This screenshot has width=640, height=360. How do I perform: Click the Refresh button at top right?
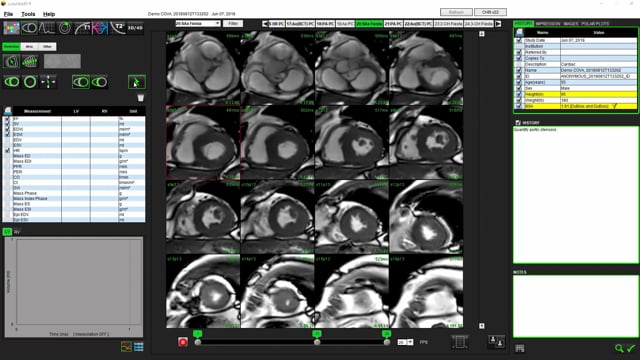[456, 12]
